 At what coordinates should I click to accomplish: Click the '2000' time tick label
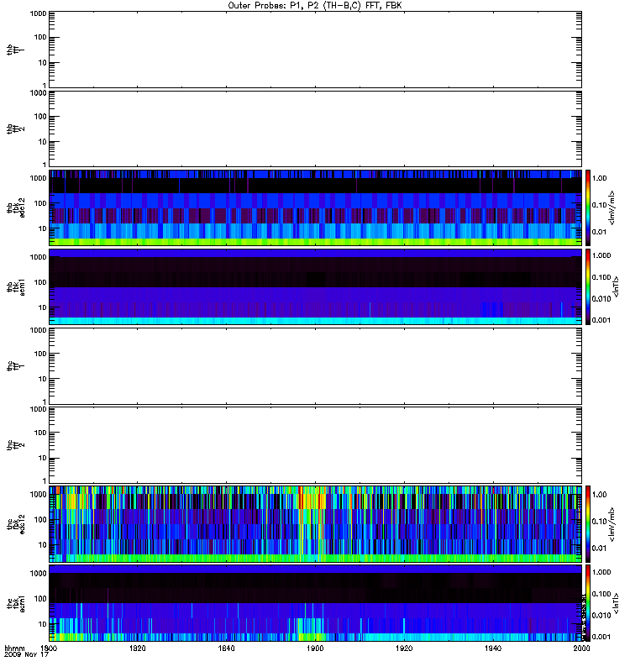[582, 648]
